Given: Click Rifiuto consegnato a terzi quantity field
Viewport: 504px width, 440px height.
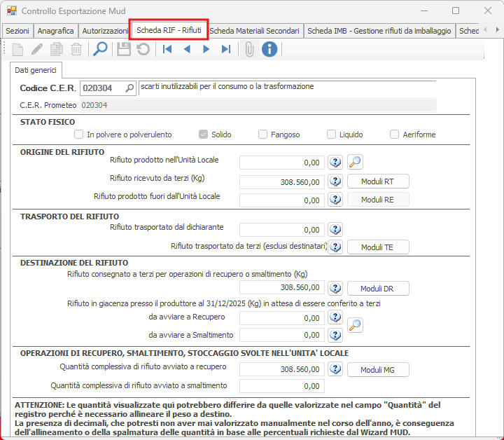Looking at the screenshot, I should coord(282,287).
